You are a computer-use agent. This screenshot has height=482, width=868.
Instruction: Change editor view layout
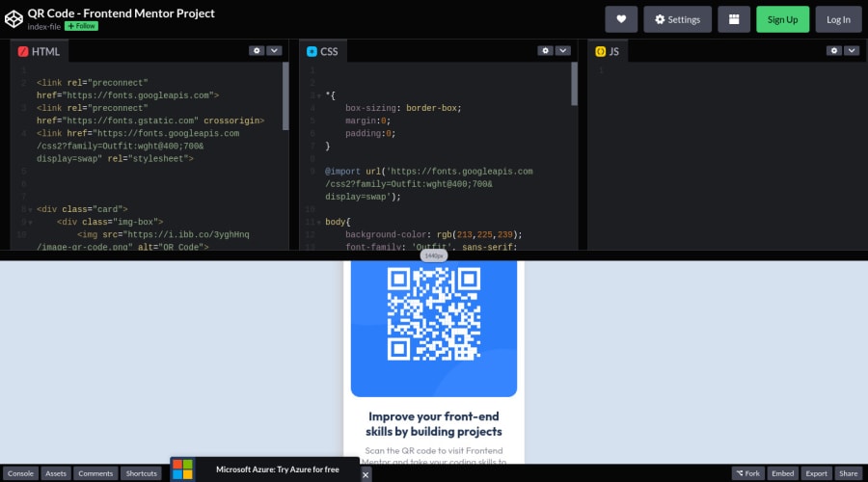(x=734, y=19)
